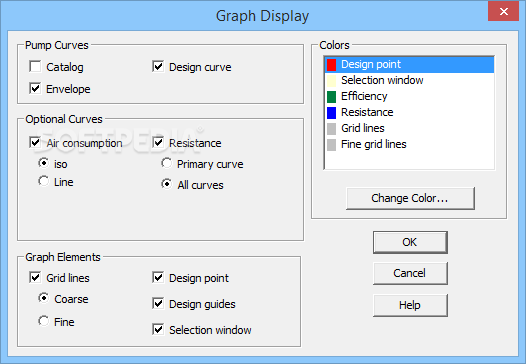526x364 pixels.
Task: Select Fine grid lines in Colors list
Action: (410, 145)
